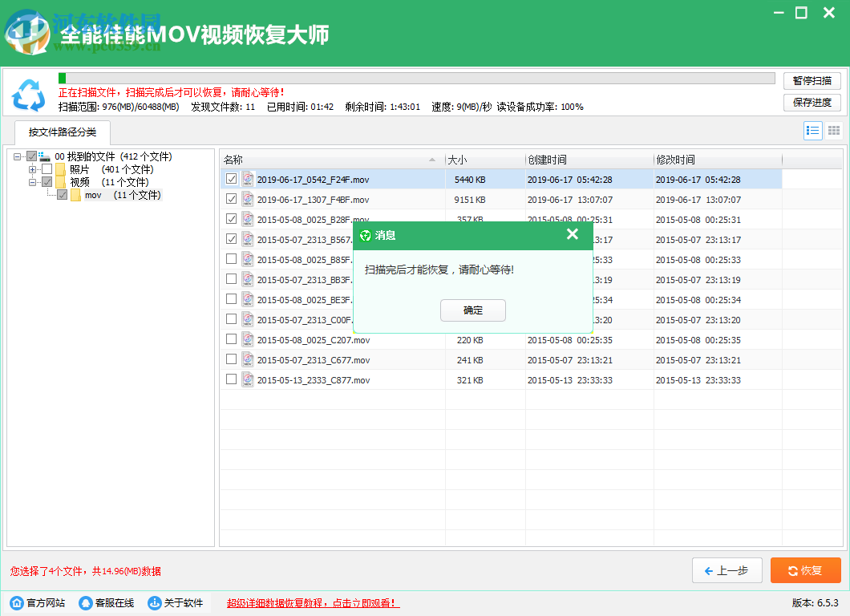Check the box for 2015-05-08_0025_B85F.mov
This screenshot has width=850, height=616.
231,258
